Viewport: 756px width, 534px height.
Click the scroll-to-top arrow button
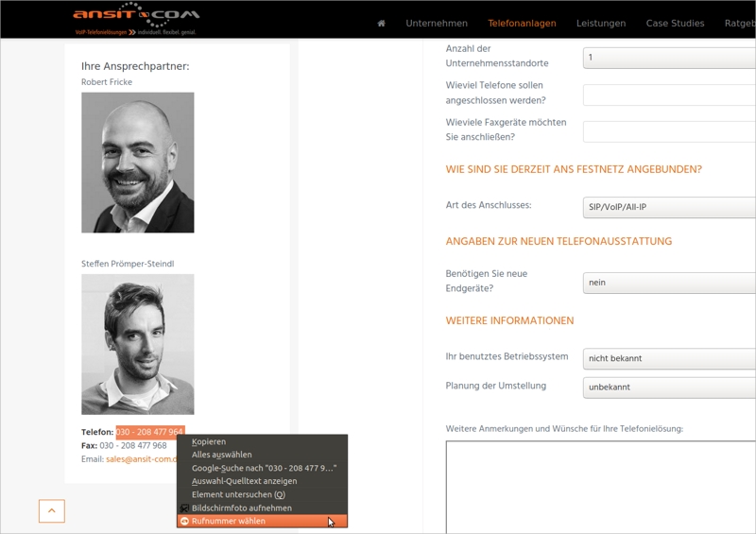click(x=52, y=511)
